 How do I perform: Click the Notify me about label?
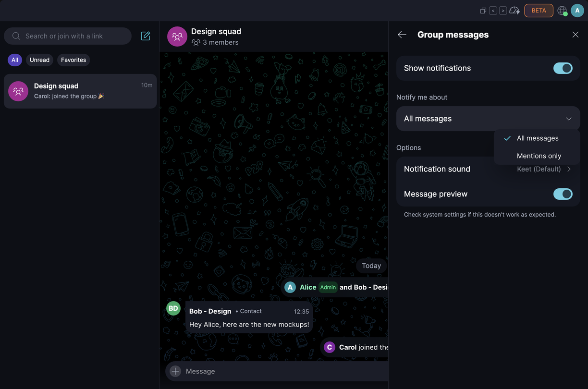click(422, 97)
